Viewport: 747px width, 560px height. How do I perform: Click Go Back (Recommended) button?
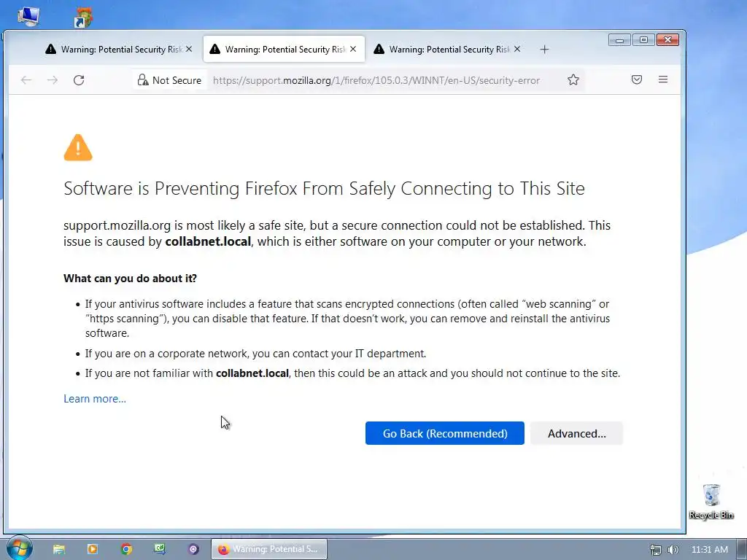click(444, 433)
